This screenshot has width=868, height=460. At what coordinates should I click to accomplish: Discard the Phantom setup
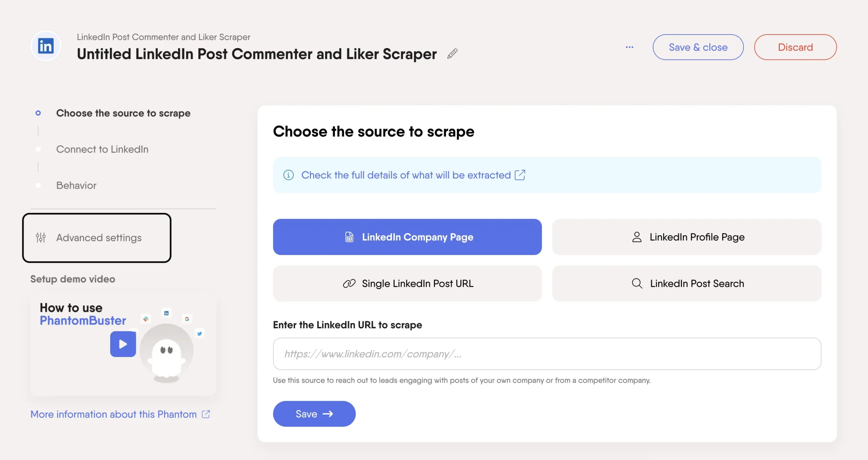pyautogui.click(x=795, y=47)
